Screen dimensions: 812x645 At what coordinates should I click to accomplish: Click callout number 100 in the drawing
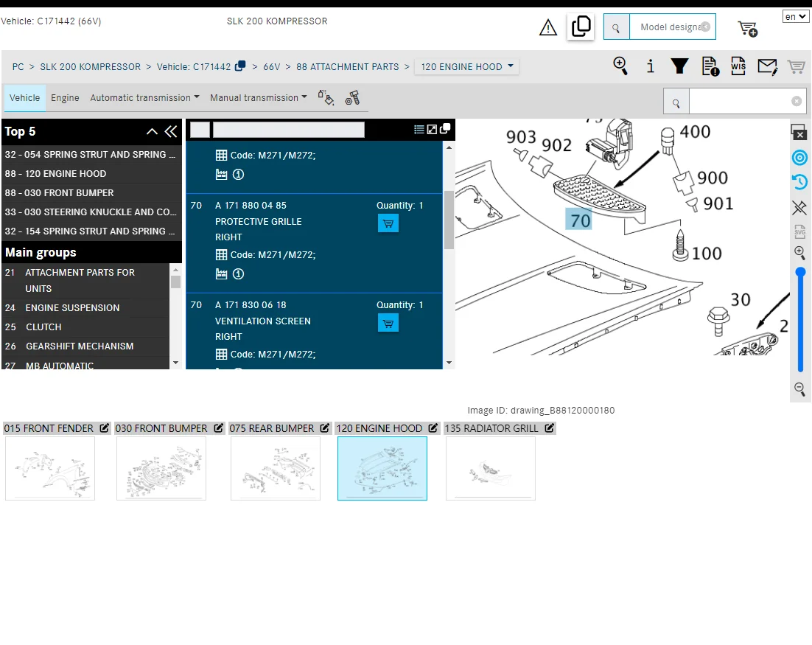(x=707, y=254)
